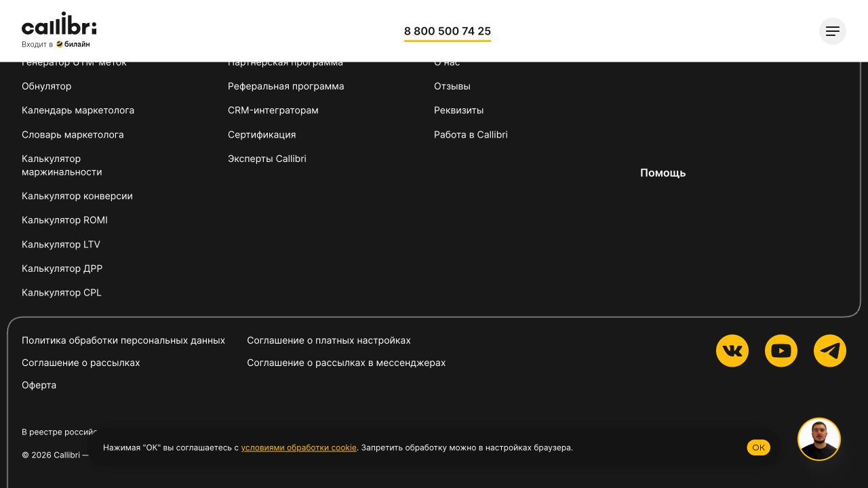The image size is (868, 488).
Task: Call the 8 800 500 74 25 number
Action: (x=448, y=31)
